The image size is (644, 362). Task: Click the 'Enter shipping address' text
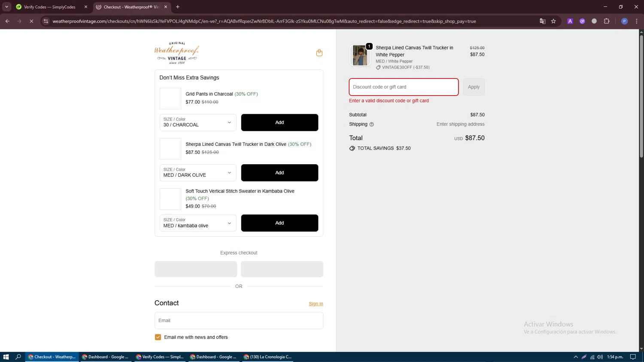[460, 124]
